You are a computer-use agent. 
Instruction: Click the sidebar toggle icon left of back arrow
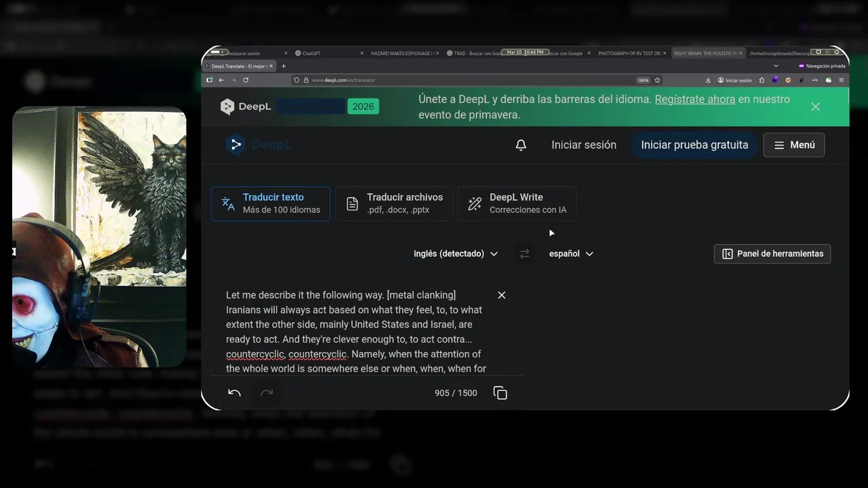coord(209,80)
